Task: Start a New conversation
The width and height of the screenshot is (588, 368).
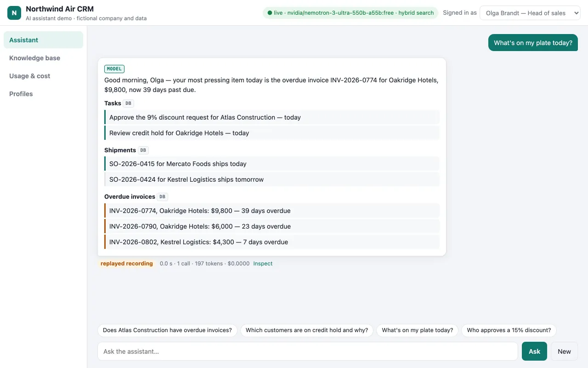Action: (564, 351)
